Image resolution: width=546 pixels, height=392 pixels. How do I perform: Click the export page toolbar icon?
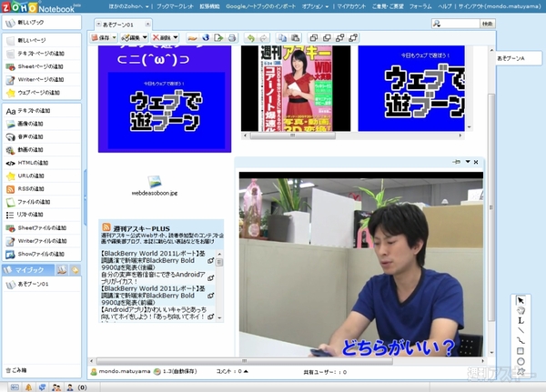point(218,37)
